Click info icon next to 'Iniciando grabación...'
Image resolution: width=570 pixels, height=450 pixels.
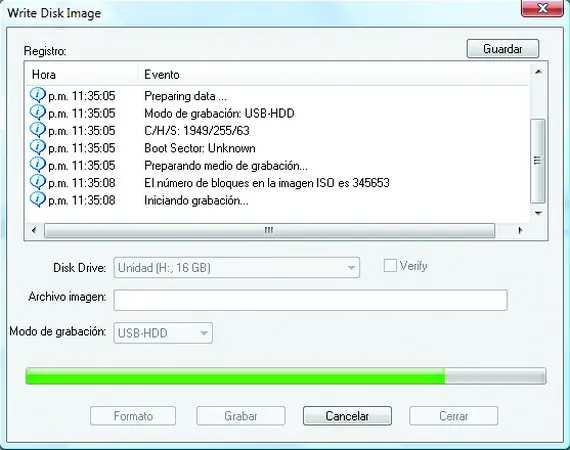(37, 200)
